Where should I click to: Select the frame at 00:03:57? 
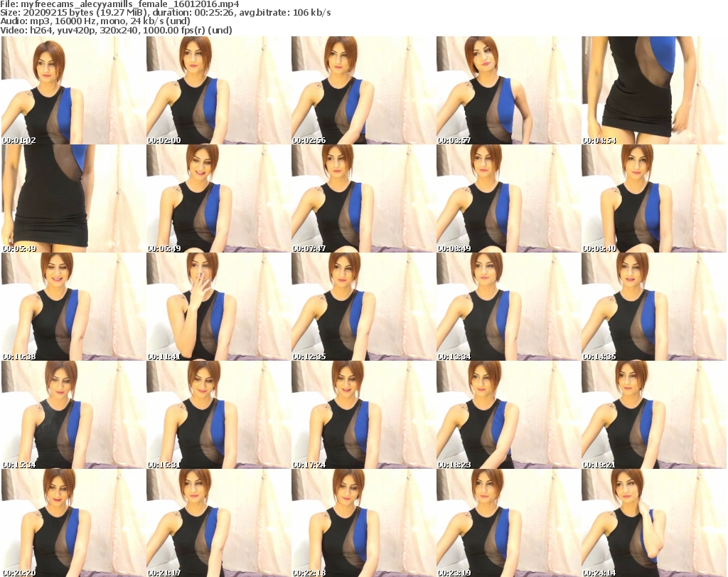[508, 90]
